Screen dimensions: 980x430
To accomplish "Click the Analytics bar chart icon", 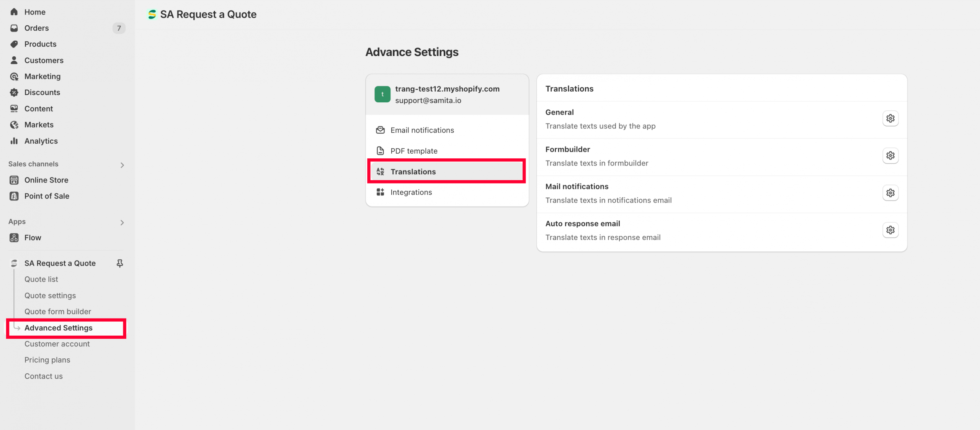I will 14,141.
